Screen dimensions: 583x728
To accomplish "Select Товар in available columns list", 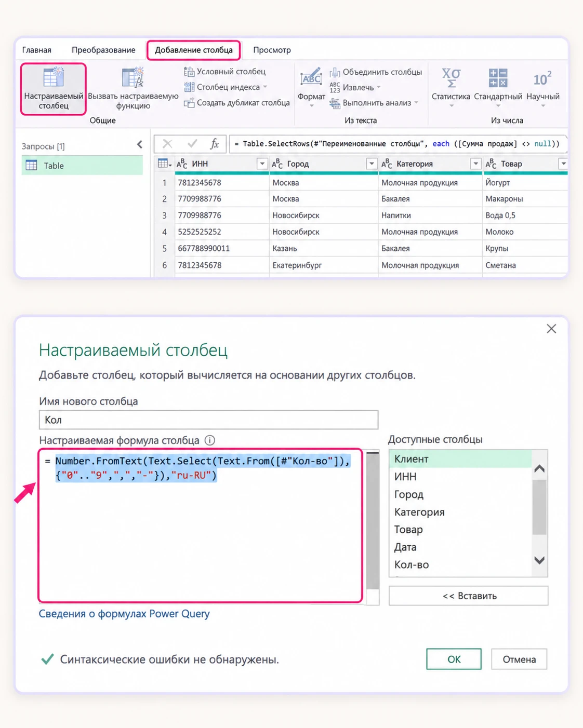I will [x=460, y=530].
